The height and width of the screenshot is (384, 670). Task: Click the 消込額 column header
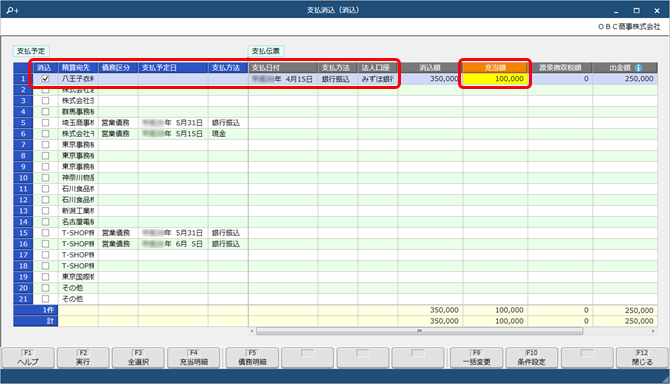point(430,67)
